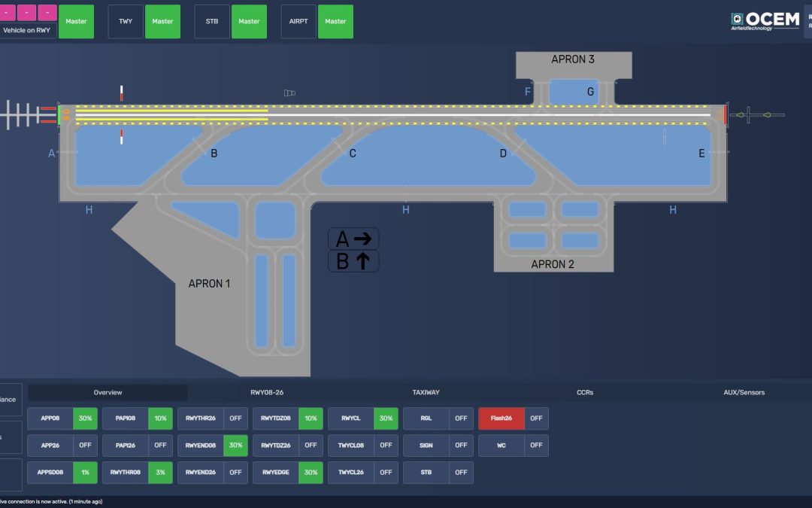
Task: Switch on the STB stop bar control in the bottom panel
Action: (438, 472)
